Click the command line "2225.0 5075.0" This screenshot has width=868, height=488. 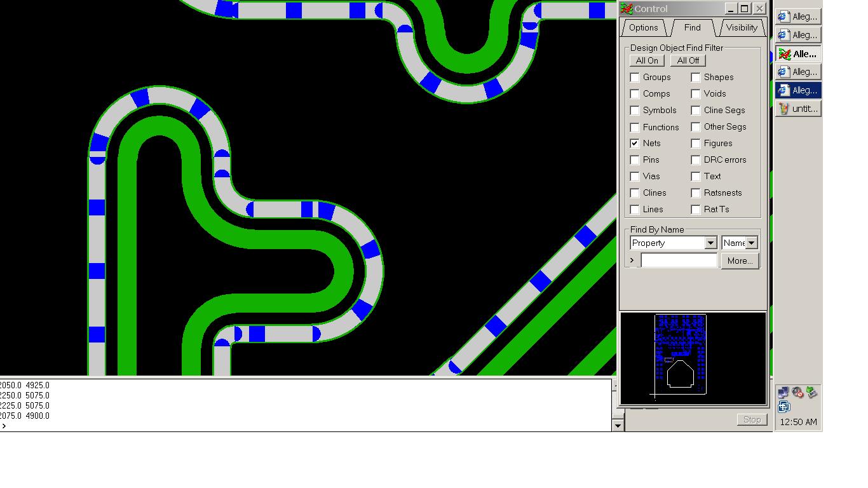[24, 405]
